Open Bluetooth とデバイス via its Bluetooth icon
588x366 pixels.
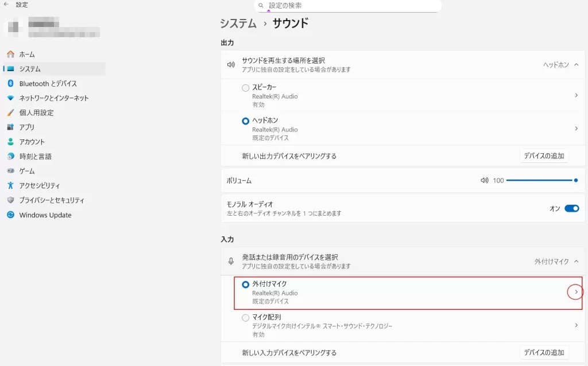point(10,83)
